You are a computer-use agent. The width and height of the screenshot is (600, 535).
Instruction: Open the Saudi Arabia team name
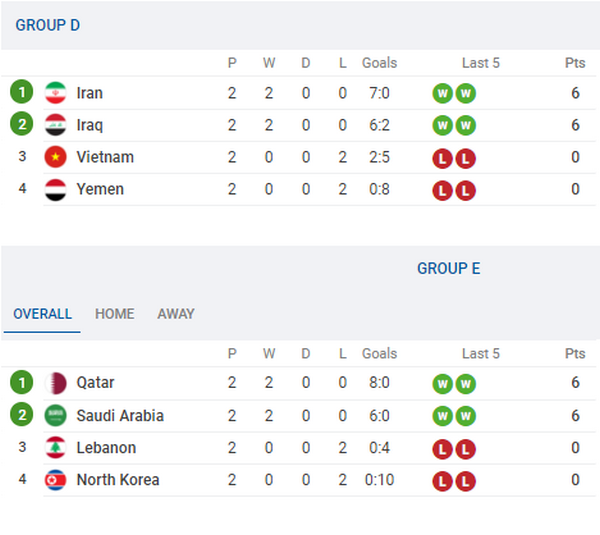click(x=120, y=416)
